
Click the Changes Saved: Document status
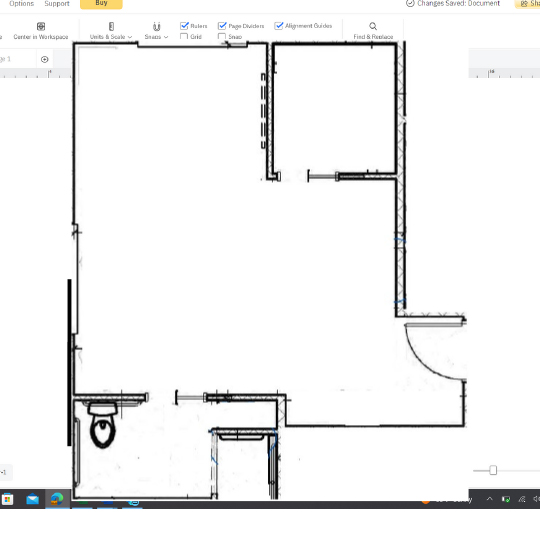453,3
